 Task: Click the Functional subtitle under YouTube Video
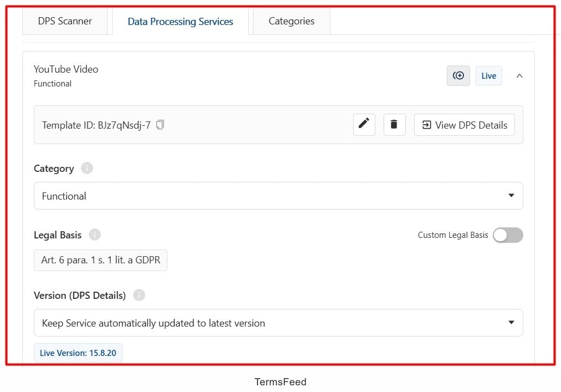[53, 83]
